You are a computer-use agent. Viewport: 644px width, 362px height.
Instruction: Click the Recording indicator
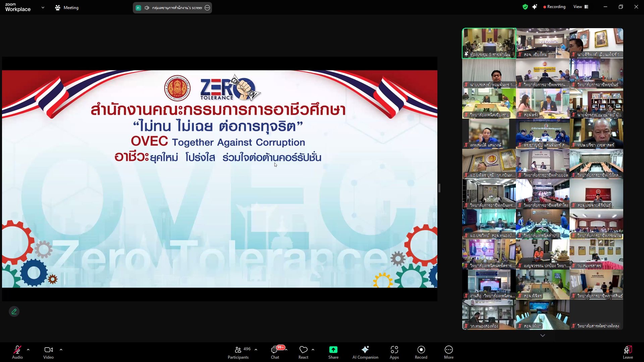554,7
